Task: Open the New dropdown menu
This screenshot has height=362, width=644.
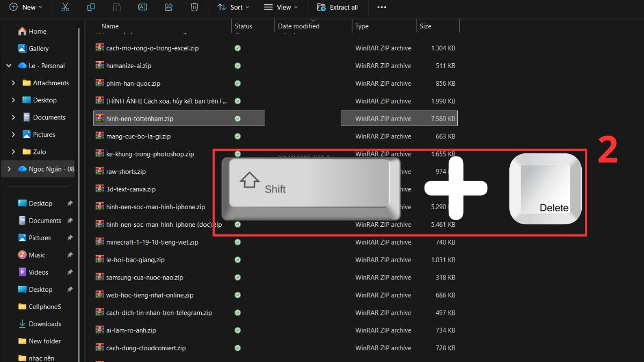Action: (x=26, y=7)
